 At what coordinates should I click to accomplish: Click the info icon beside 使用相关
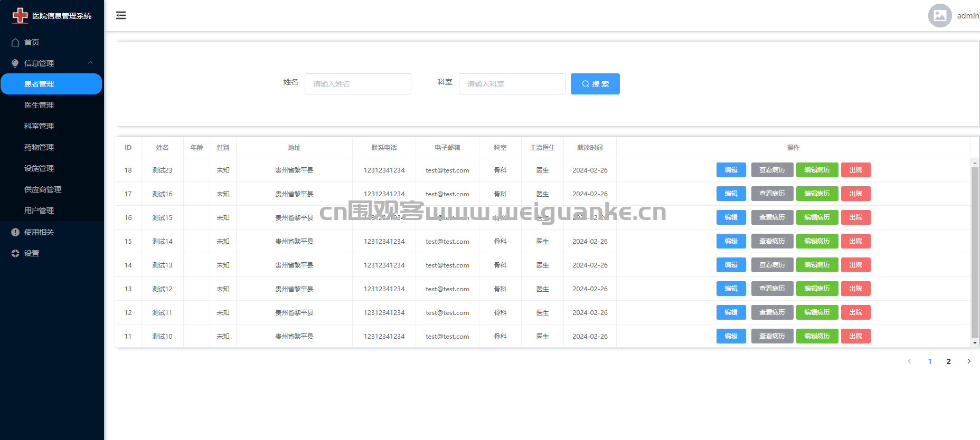(15, 232)
